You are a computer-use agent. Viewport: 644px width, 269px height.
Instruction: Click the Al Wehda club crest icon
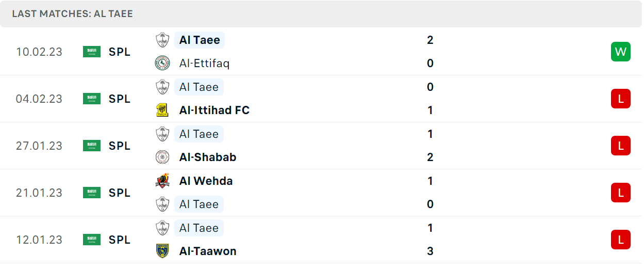(x=162, y=181)
